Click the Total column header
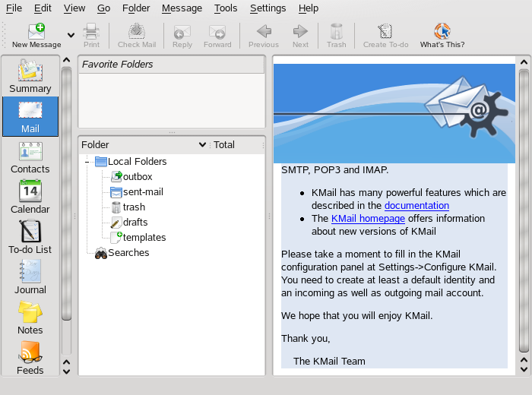532x395 pixels. tap(237, 145)
